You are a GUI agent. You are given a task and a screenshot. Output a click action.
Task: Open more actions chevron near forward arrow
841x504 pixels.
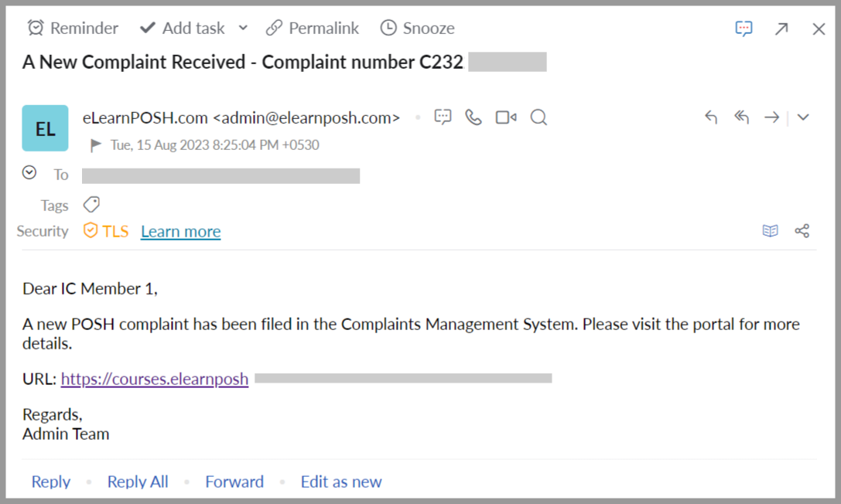pyautogui.click(x=803, y=117)
